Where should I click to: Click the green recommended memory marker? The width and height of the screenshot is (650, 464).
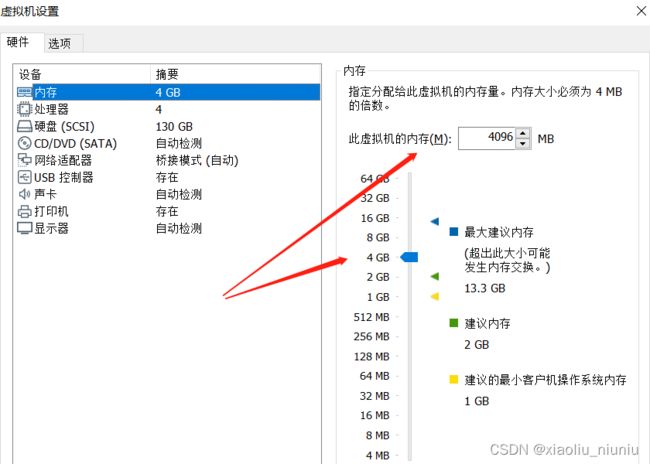[434, 276]
